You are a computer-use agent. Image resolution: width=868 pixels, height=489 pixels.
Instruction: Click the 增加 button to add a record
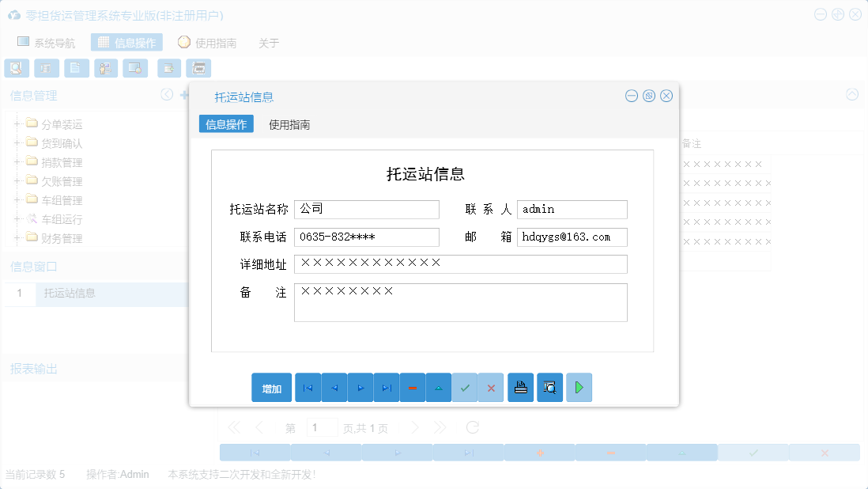coord(271,387)
